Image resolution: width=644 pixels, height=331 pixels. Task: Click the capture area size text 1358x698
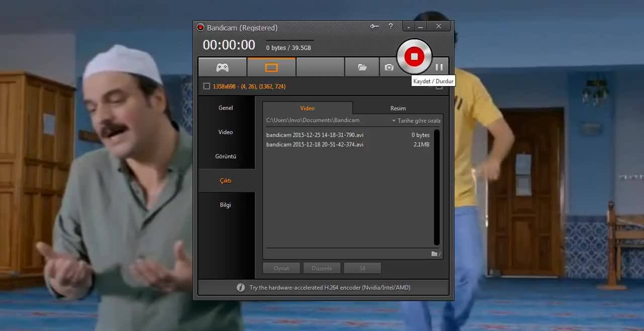(x=249, y=87)
